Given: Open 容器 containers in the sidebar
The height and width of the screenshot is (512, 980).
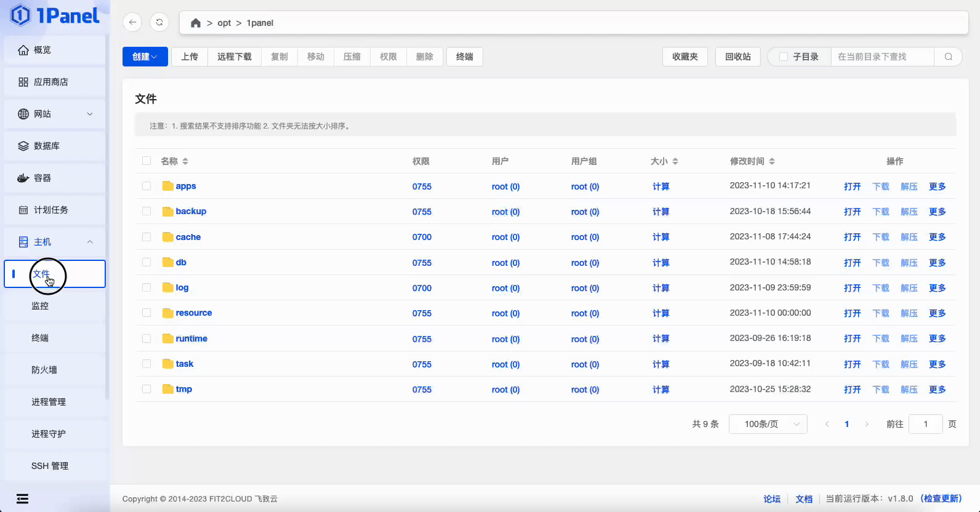Looking at the screenshot, I should pos(42,178).
